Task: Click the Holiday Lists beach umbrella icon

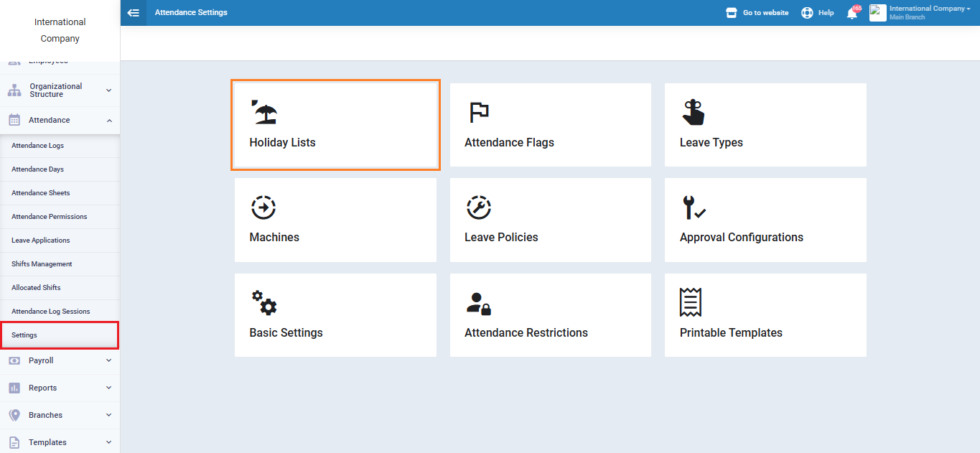Action: 263,113
